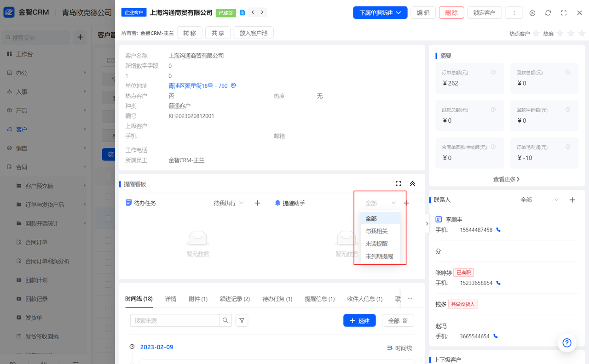Click the 编辑 button
Viewport: 589px width, 364px height.
pyautogui.click(x=423, y=12)
